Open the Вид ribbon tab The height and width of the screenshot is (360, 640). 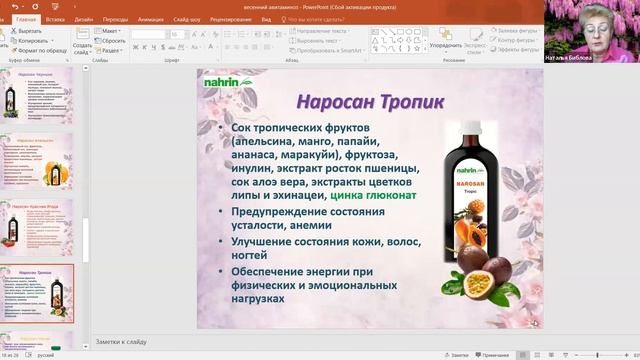[266, 19]
